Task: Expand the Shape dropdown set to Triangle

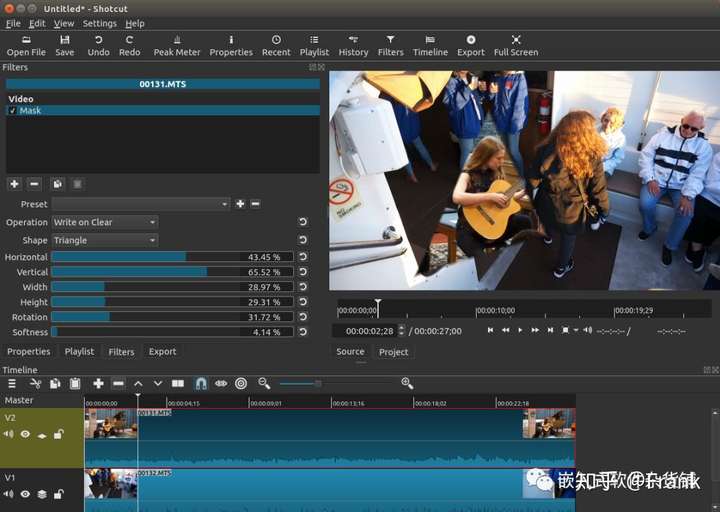Action: 104,240
